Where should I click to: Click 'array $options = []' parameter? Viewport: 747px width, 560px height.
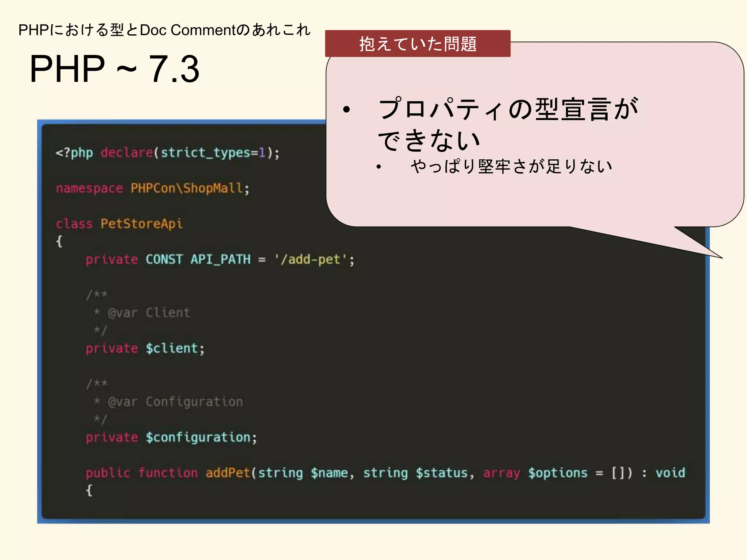point(554,473)
